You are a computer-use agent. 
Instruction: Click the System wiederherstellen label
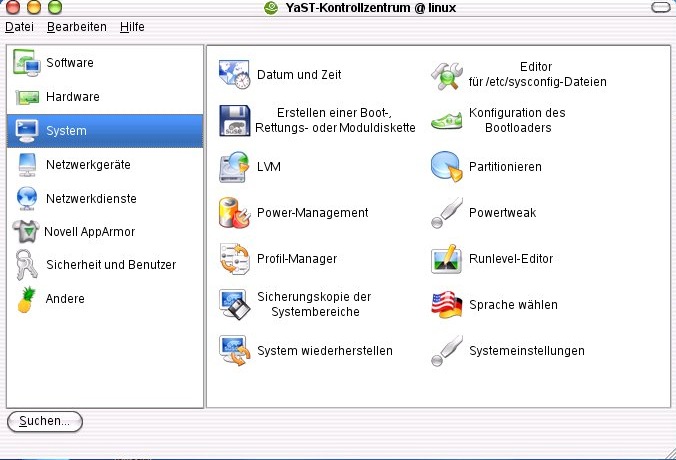click(x=325, y=351)
